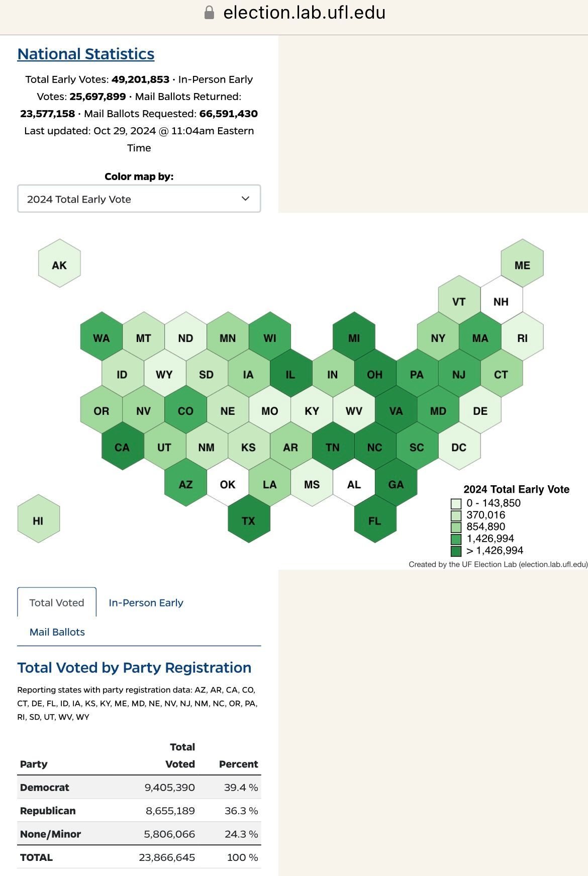Screen dimensions: 588x876
Task: Select the Alaska hexagon tile
Action: coord(59,265)
